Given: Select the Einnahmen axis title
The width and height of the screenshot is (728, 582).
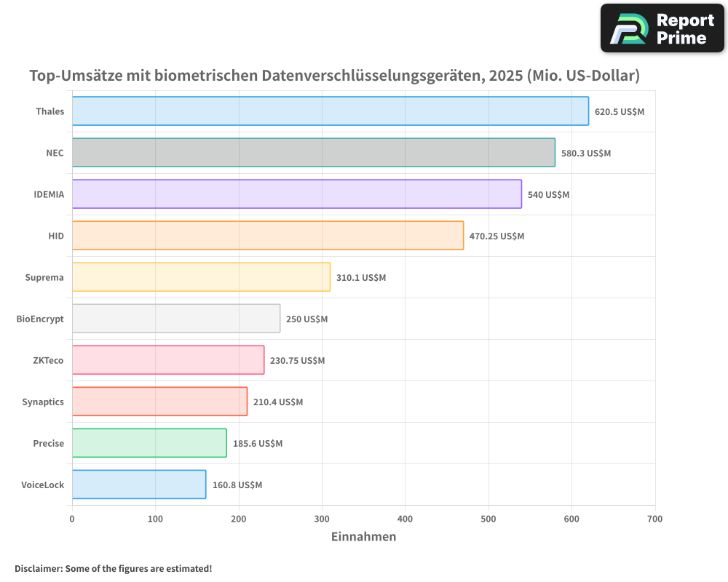Looking at the screenshot, I should coord(363,537).
